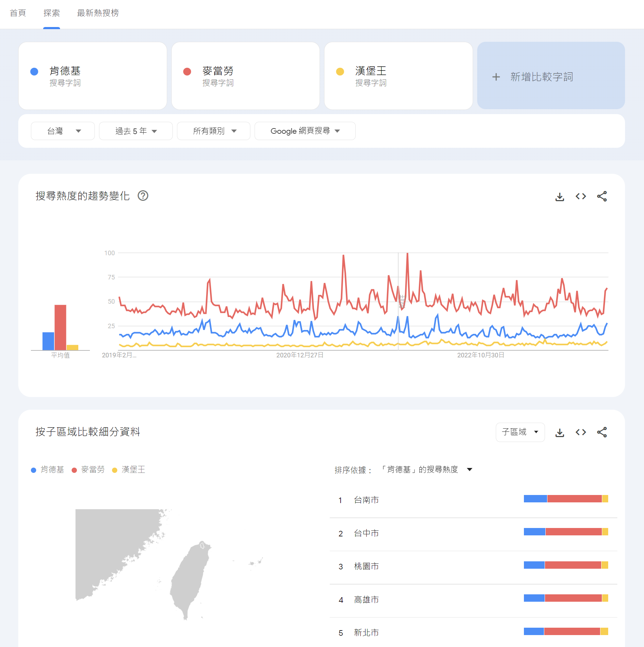Go to the 首頁 tab
Screen dimensions: 644x647
point(18,13)
